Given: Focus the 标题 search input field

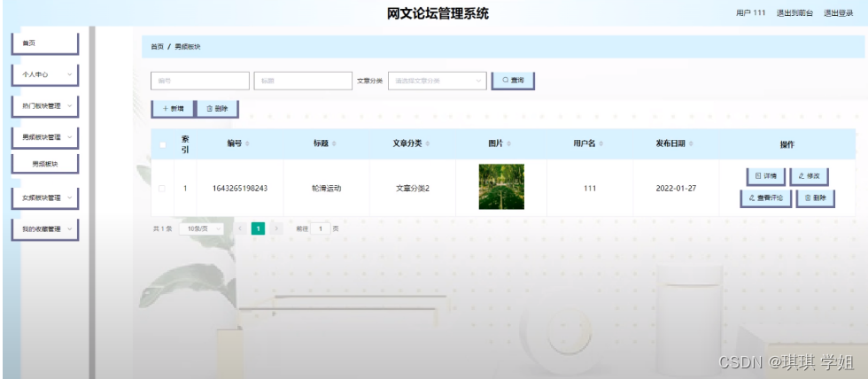Looking at the screenshot, I should point(303,81).
